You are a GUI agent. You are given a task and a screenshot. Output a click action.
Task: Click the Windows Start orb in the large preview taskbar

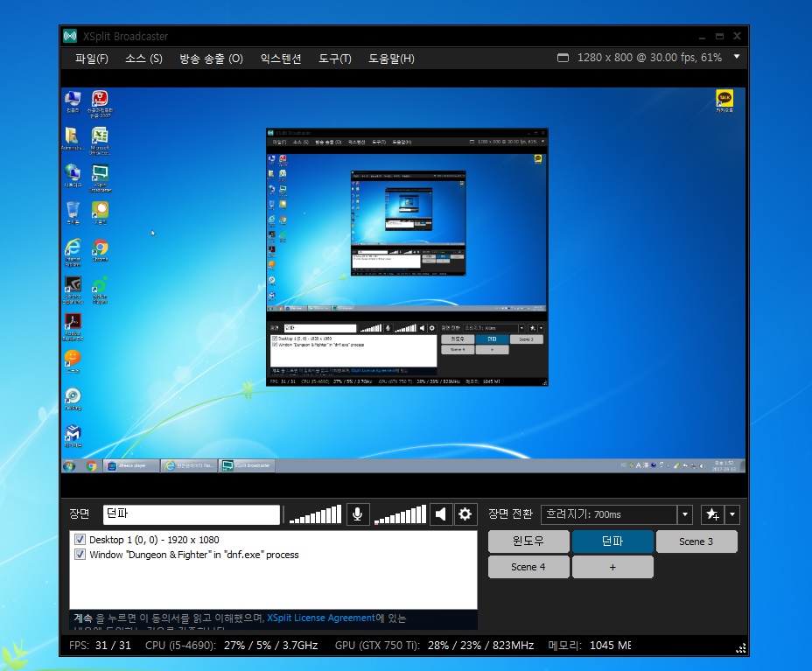click(69, 466)
